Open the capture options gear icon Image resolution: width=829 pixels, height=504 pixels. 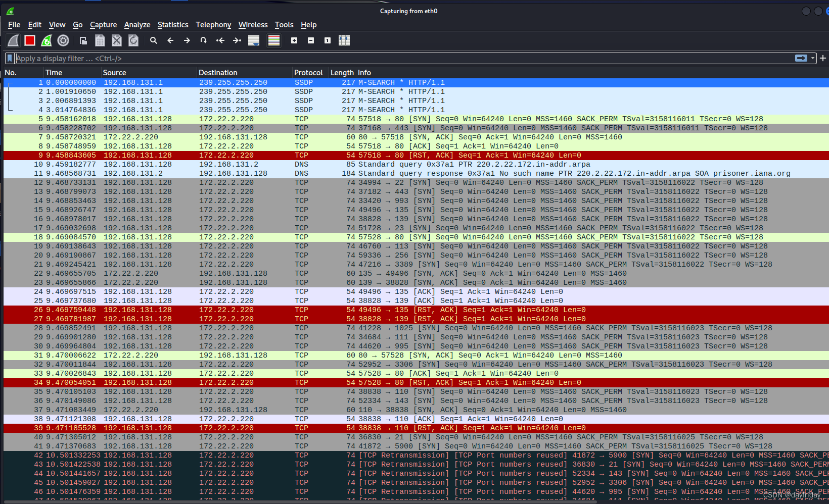click(63, 40)
